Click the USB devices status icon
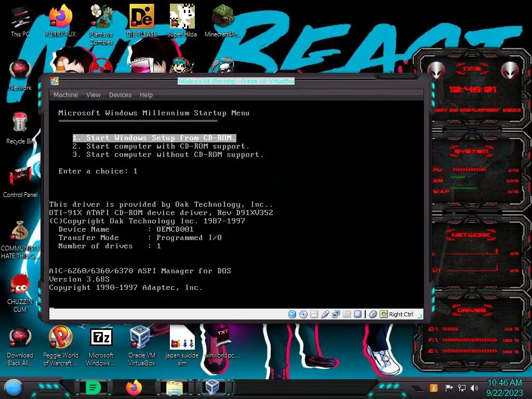The height and width of the screenshot is (399, 532). 325,314
